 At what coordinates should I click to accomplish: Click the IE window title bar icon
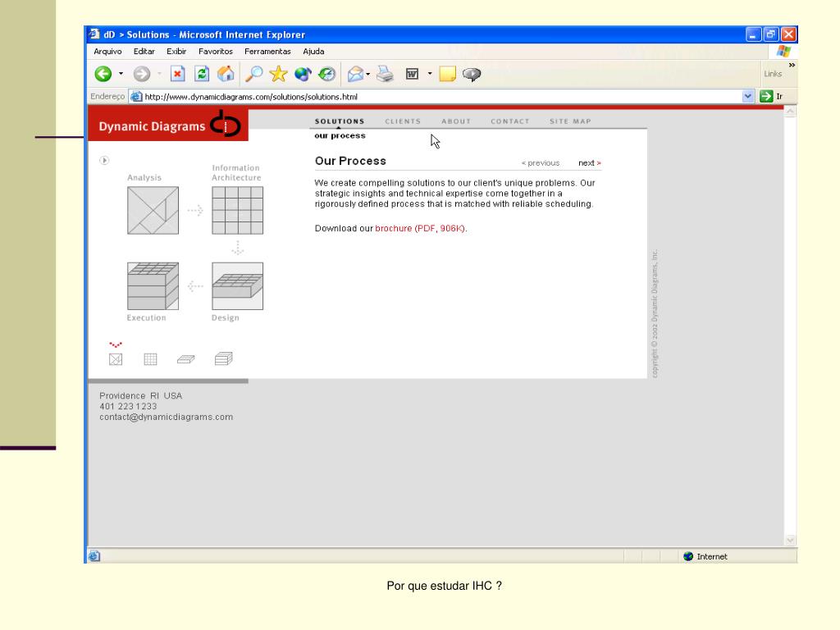[95, 34]
